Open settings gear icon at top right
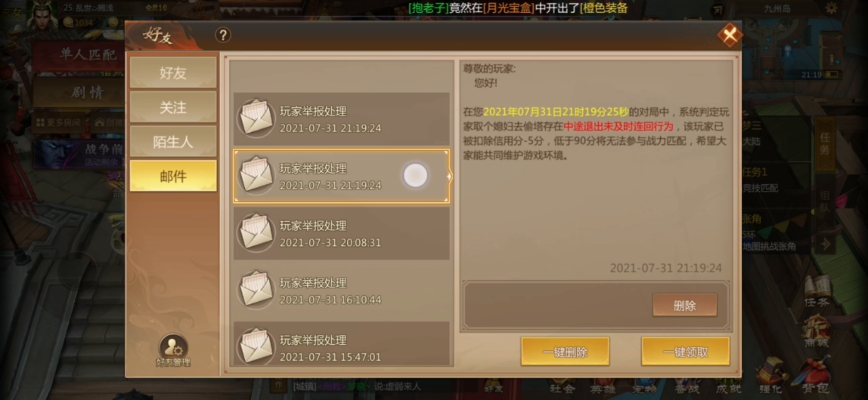The width and height of the screenshot is (868, 400). [831, 8]
